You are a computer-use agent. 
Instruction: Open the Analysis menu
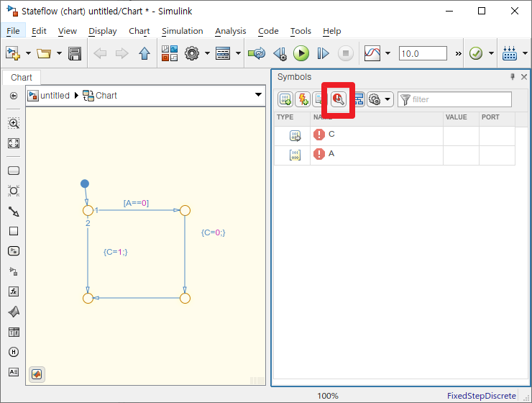230,31
